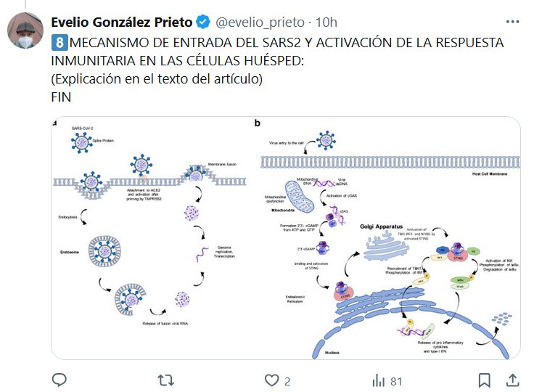Open the repost menu for this tweet

click(166, 380)
